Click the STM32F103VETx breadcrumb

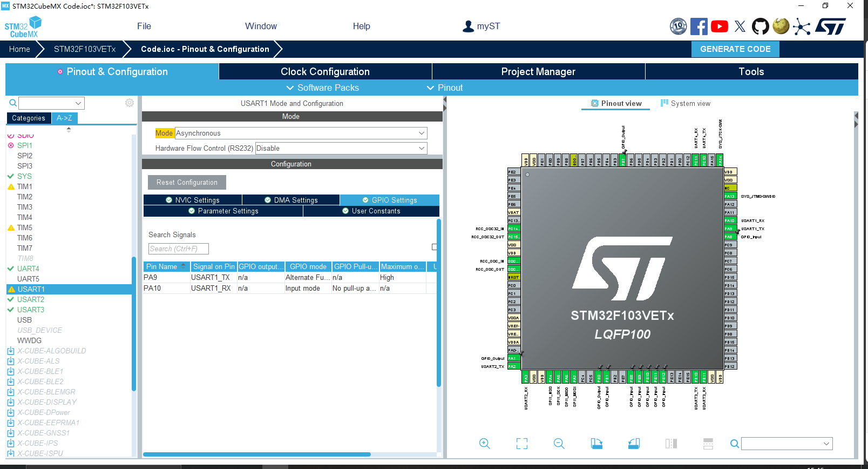point(85,49)
